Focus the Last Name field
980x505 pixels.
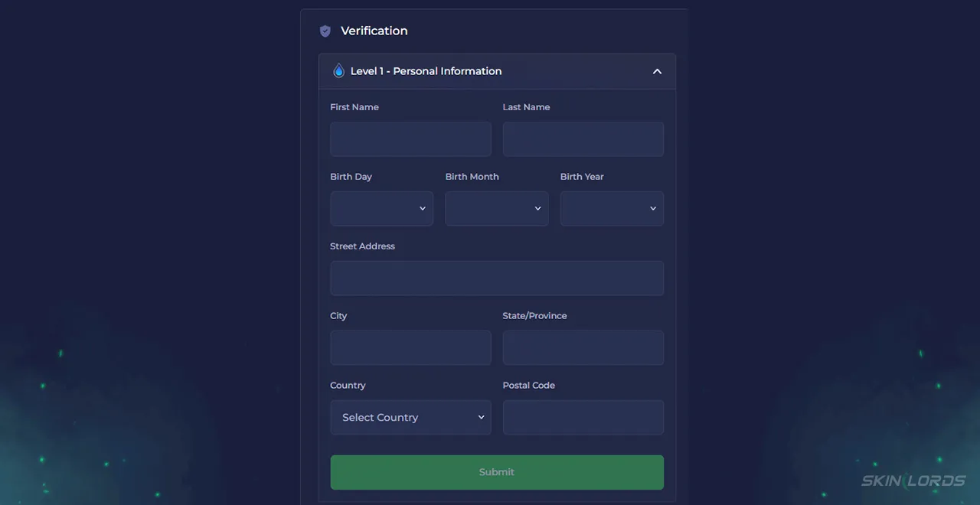click(x=583, y=139)
